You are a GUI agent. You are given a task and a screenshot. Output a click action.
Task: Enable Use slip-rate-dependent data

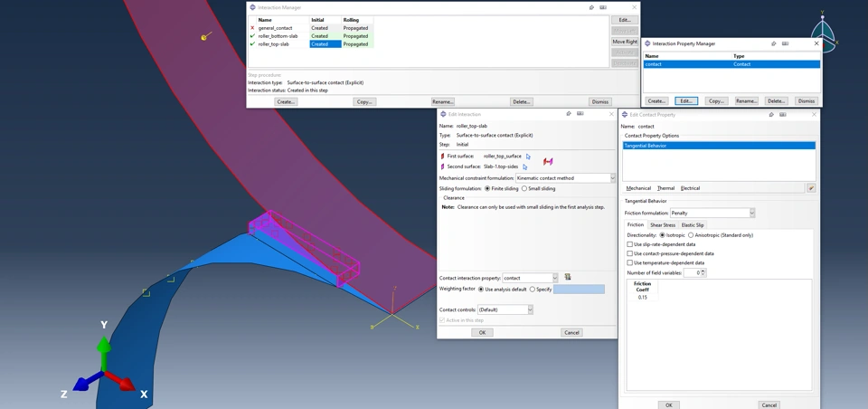tap(630, 244)
